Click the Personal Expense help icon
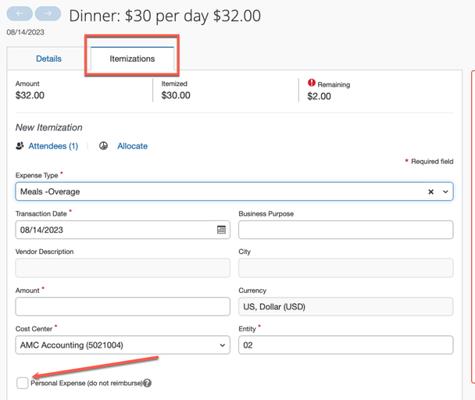The height and width of the screenshot is (400, 475). pos(147,383)
